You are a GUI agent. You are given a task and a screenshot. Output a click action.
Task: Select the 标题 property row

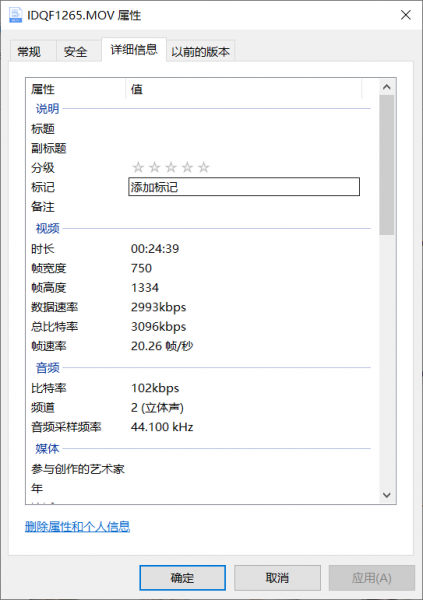tap(199, 129)
